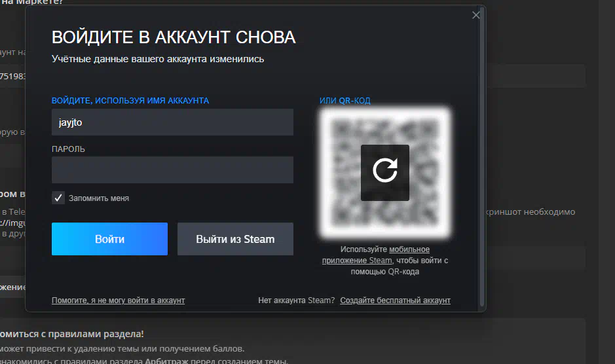Open 'Помогите, я не могу войти в аккаунт'
615x364 pixels.
[118, 300]
